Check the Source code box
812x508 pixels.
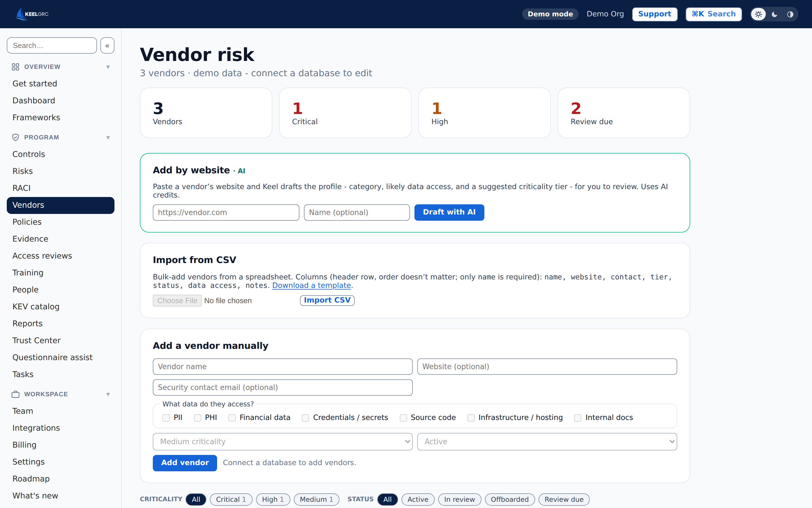pyautogui.click(x=403, y=418)
